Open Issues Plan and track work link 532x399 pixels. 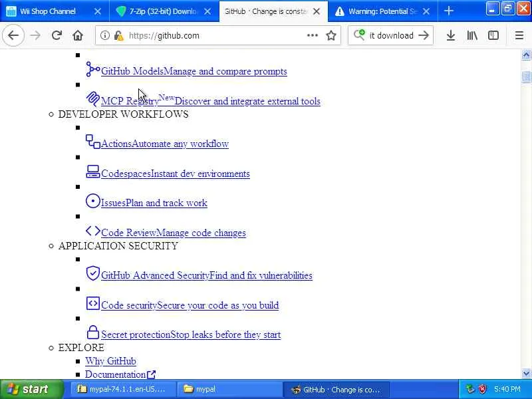click(154, 203)
